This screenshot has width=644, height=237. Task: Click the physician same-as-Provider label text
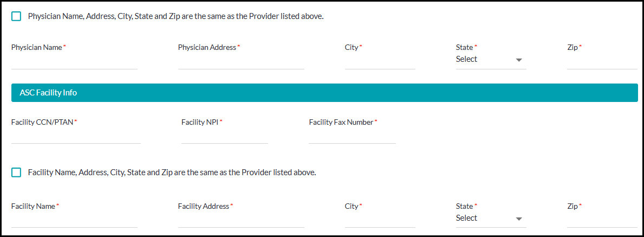(x=175, y=16)
